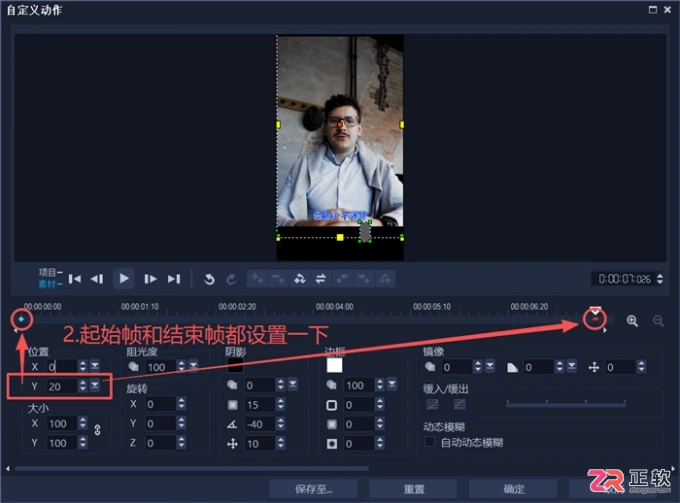This screenshot has height=503, width=680.
Task: Click the remove keyframe icon
Action: point(278,278)
